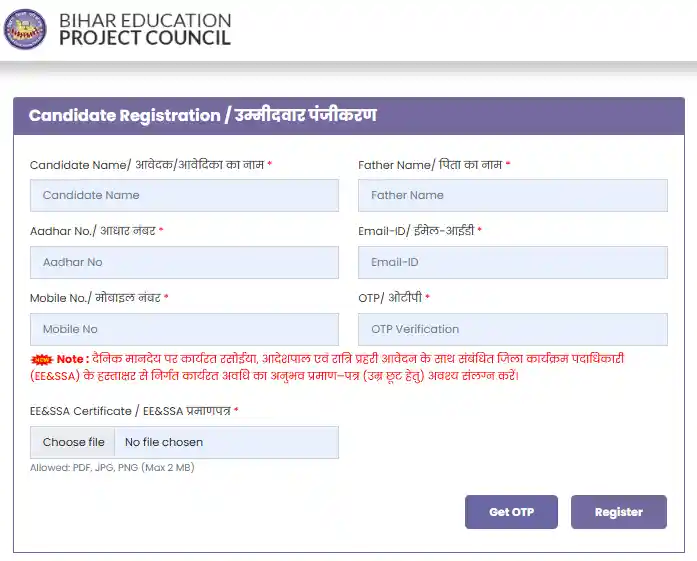Image resolution: width=697 pixels, height=561 pixels.
Task: Click into the Father Name text box
Action: (512, 195)
